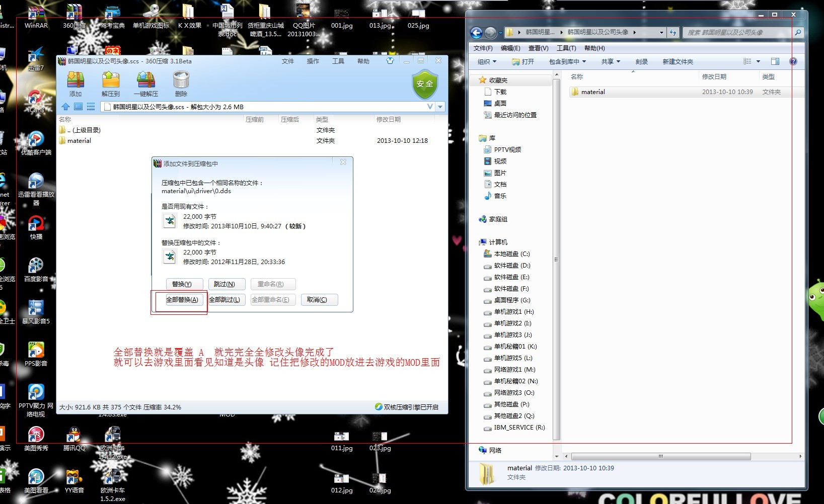Click the Explorer back navigation arrow

(476, 33)
